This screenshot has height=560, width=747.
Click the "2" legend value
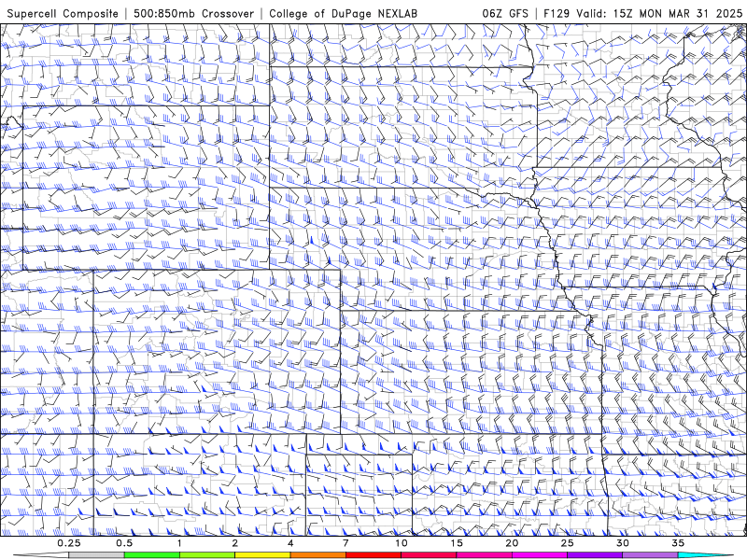tap(235, 543)
